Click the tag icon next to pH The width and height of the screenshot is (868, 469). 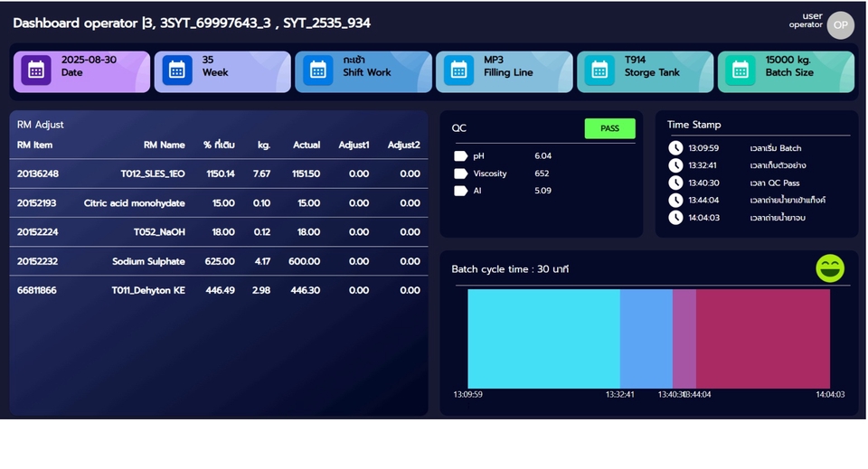pyautogui.click(x=460, y=156)
